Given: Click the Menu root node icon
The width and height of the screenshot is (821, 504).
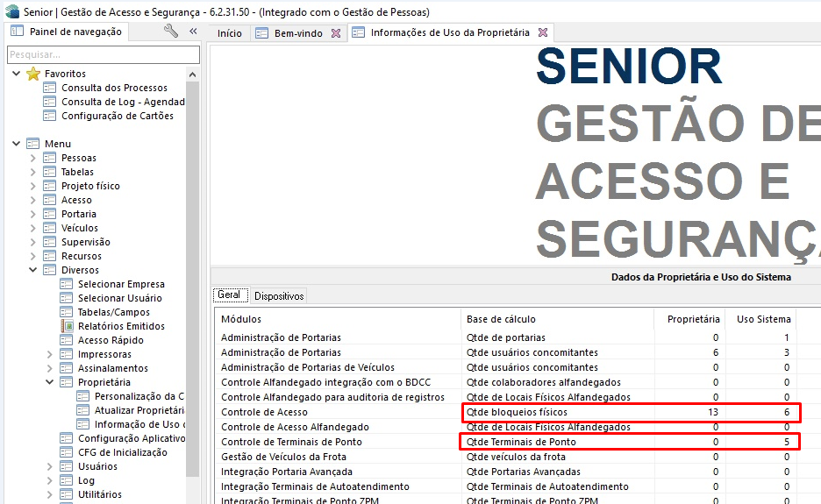Looking at the screenshot, I should point(33,144).
